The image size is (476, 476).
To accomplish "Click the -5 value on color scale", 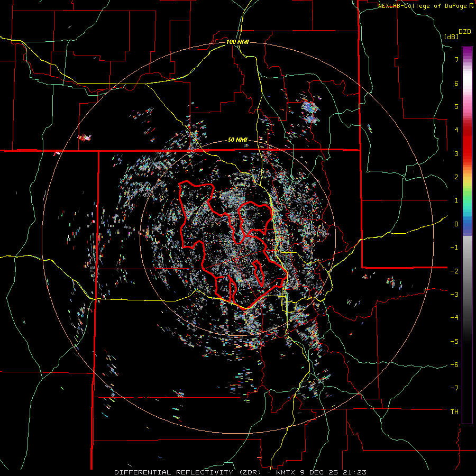I will pyautogui.click(x=454, y=341).
